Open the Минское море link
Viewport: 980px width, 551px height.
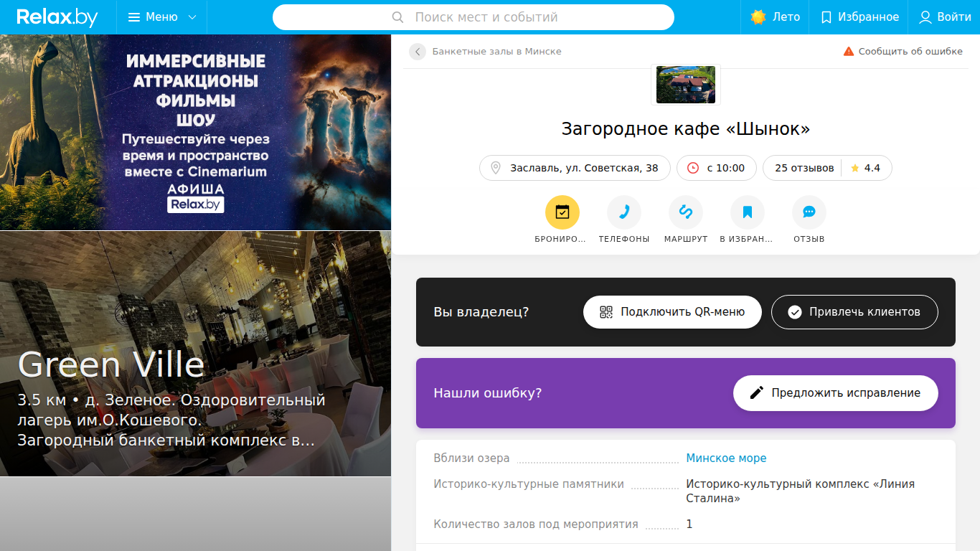tap(726, 458)
